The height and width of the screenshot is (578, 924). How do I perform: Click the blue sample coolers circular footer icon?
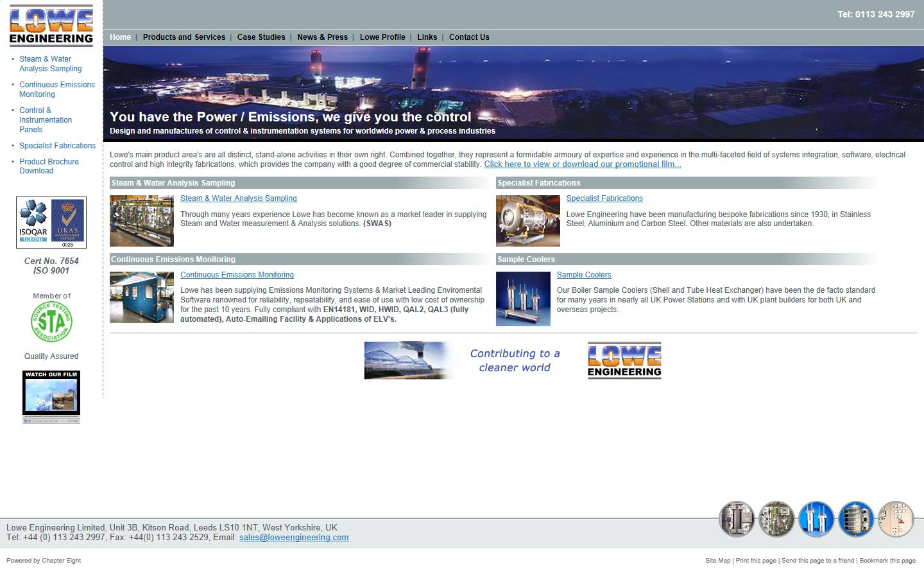(x=816, y=519)
